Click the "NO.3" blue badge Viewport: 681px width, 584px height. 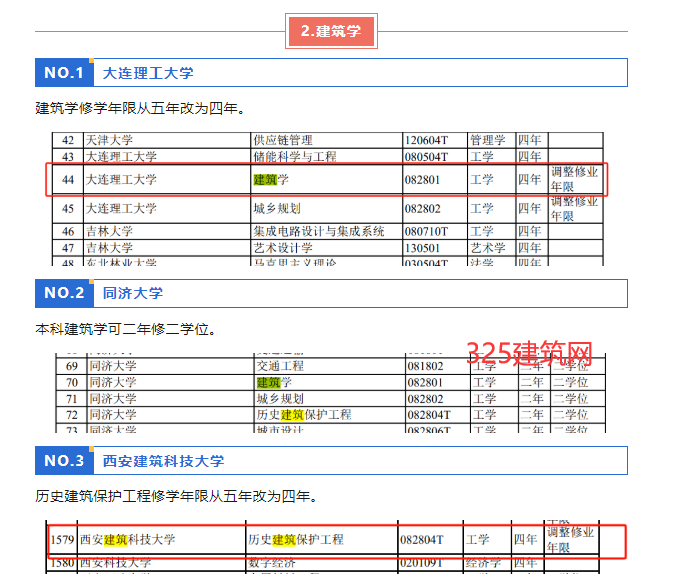tap(64, 460)
